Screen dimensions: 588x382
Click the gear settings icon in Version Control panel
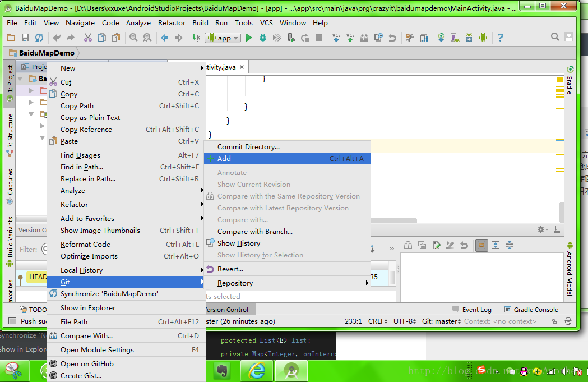pyautogui.click(x=542, y=229)
